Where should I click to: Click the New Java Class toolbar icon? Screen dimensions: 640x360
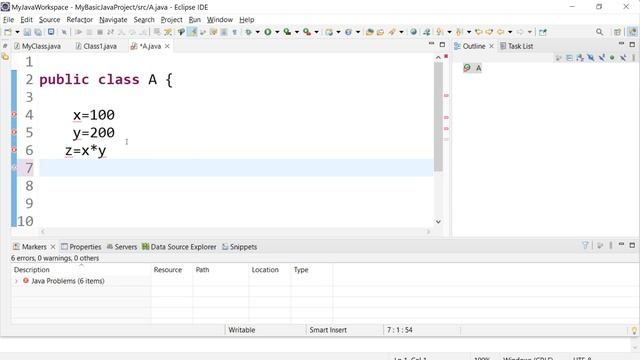(x=349, y=32)
